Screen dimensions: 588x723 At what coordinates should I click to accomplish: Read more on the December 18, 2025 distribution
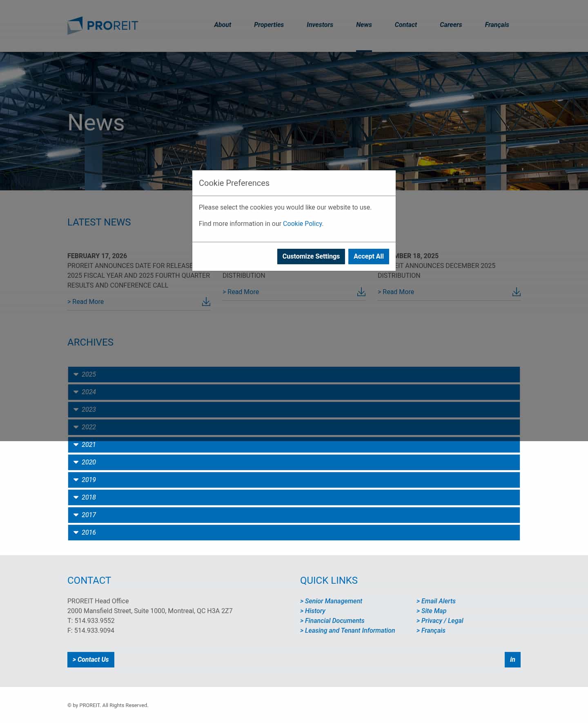click(396, 292)
